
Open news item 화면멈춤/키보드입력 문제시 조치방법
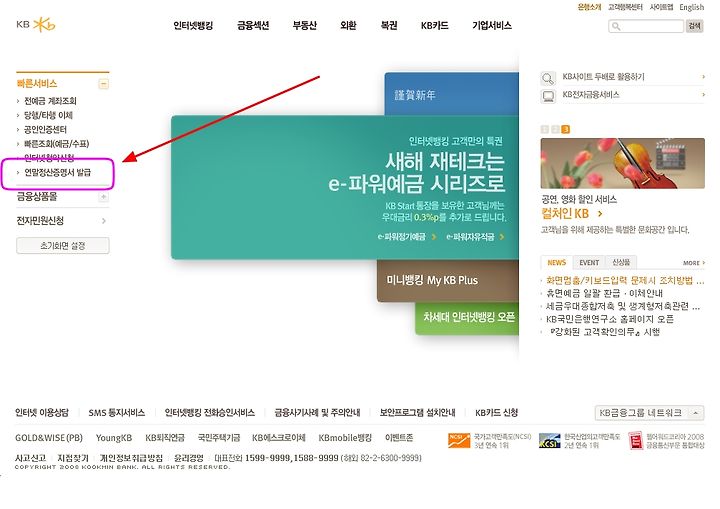click(624, 280)
